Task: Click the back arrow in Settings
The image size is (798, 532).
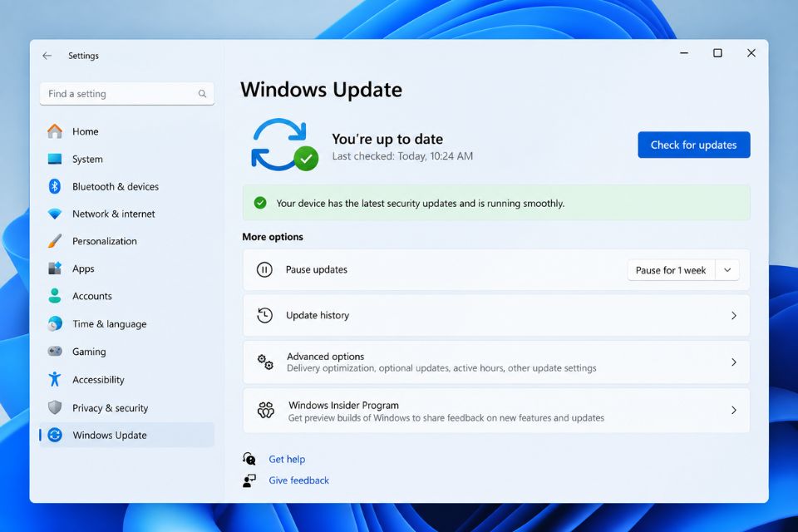Action: [47, 56]
